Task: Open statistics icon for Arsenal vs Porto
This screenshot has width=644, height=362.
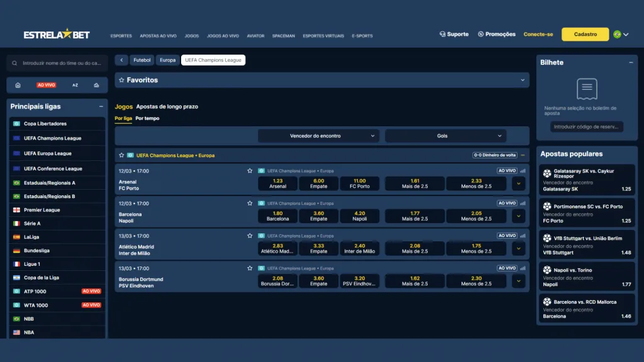Action: tap(523, 170)
